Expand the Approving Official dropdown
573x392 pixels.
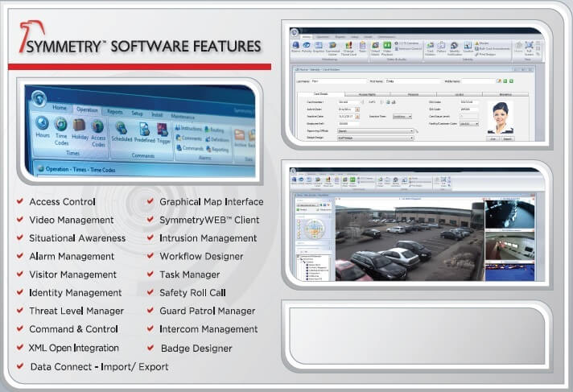coord(375,130)
